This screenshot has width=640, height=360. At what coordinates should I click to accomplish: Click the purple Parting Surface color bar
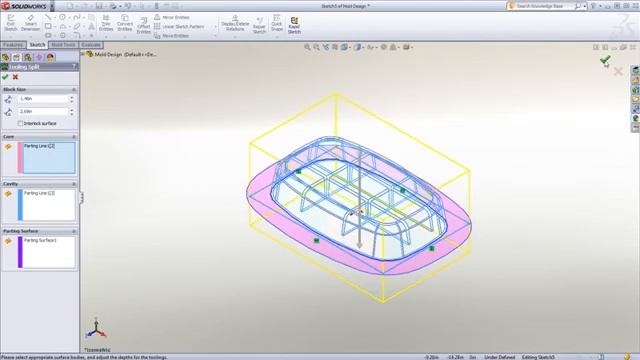pos(20,252)
